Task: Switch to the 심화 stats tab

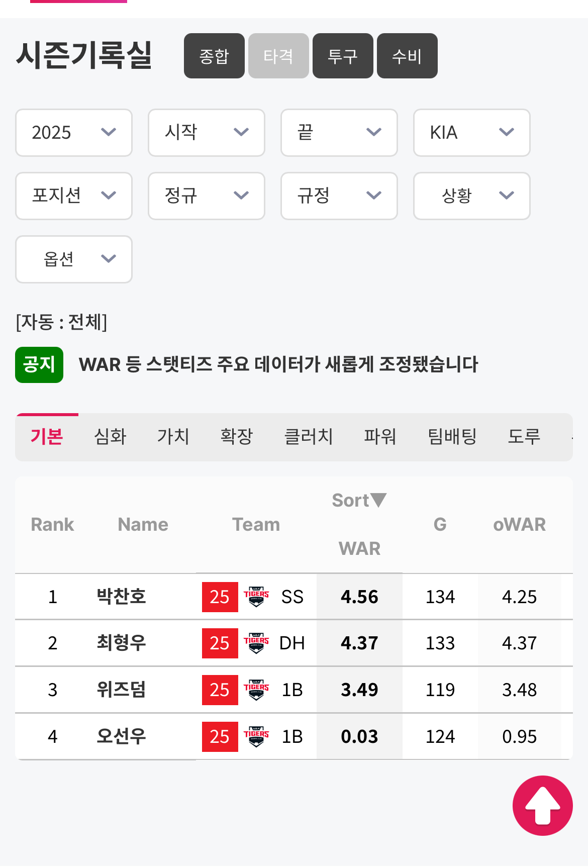Action: pos(110,436)
